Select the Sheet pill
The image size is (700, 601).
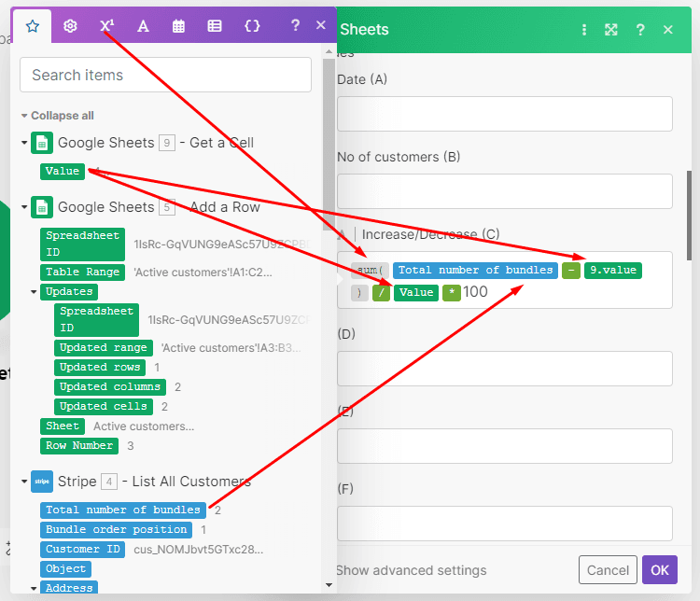[63, 426]
